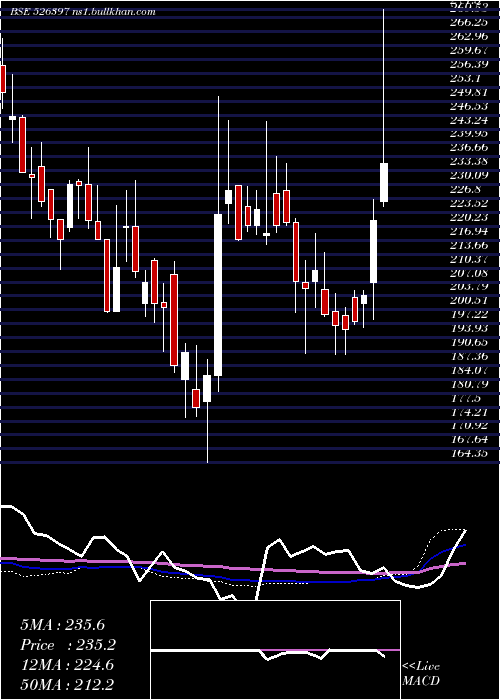Image resolution: width=500 pixels, height=700 pixels.
Task: Click the tall white candle rising to 220
Action: point(218,295)
